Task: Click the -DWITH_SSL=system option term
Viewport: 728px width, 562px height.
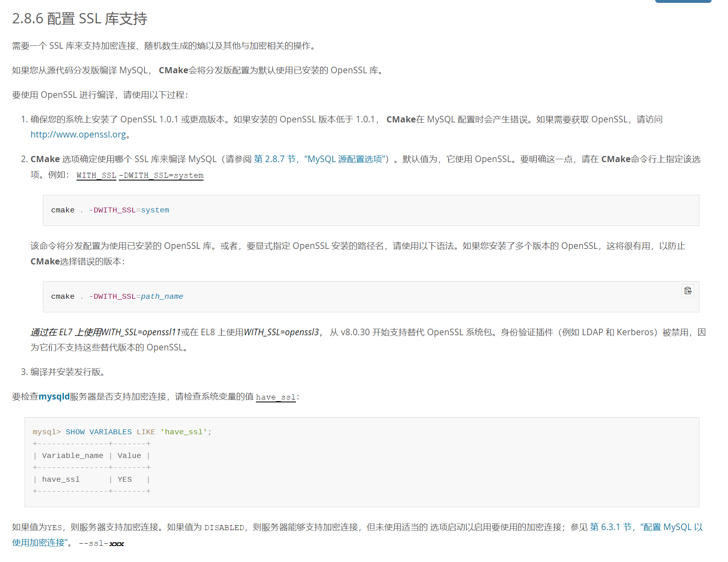Action: pos(161,176)
